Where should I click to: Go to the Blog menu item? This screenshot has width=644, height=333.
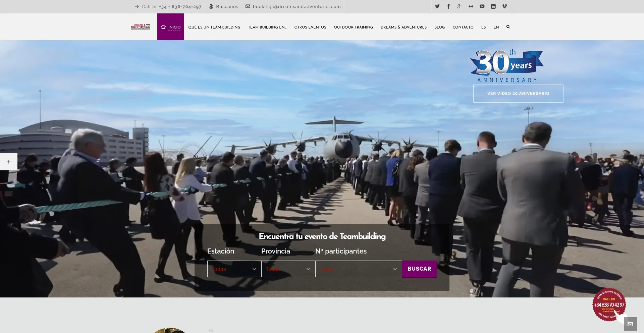(439, 27)
